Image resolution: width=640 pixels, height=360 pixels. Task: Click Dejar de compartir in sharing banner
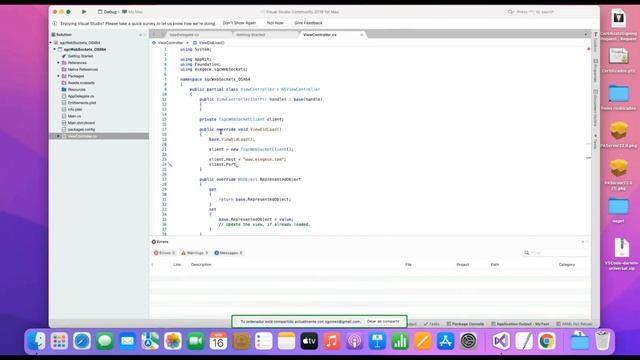[x=383, y=322]
